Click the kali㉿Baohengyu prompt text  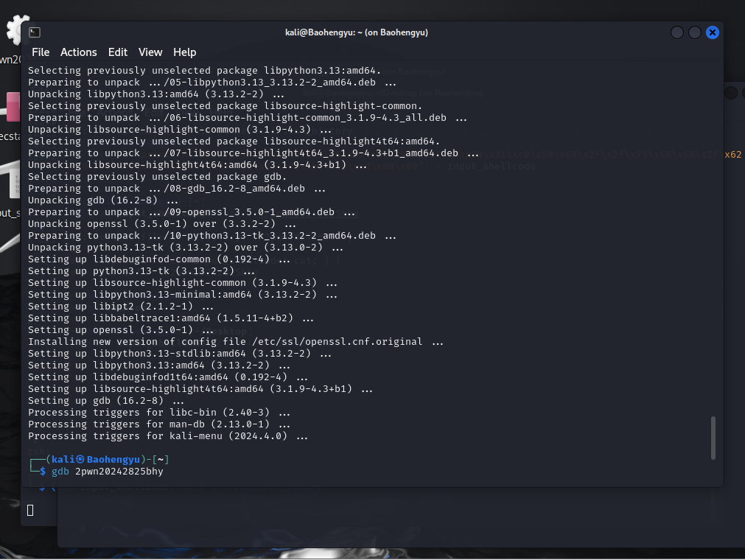pos(96,459)
